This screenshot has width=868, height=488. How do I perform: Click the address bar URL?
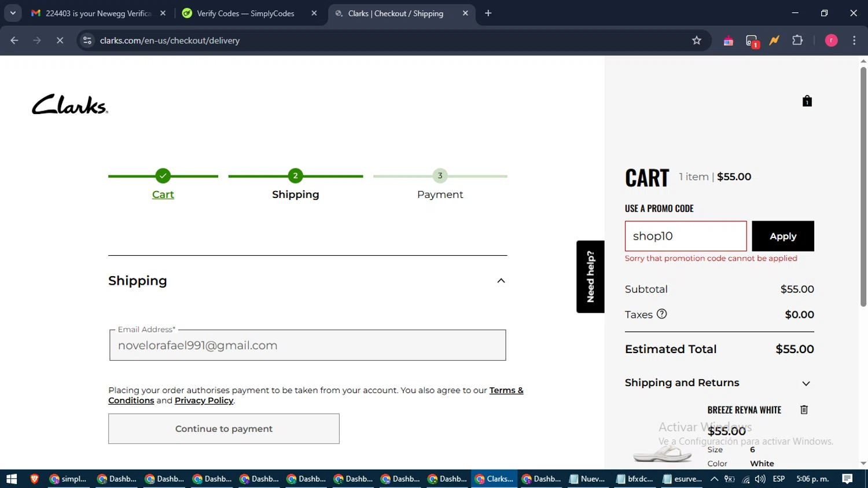click(170, 41)
